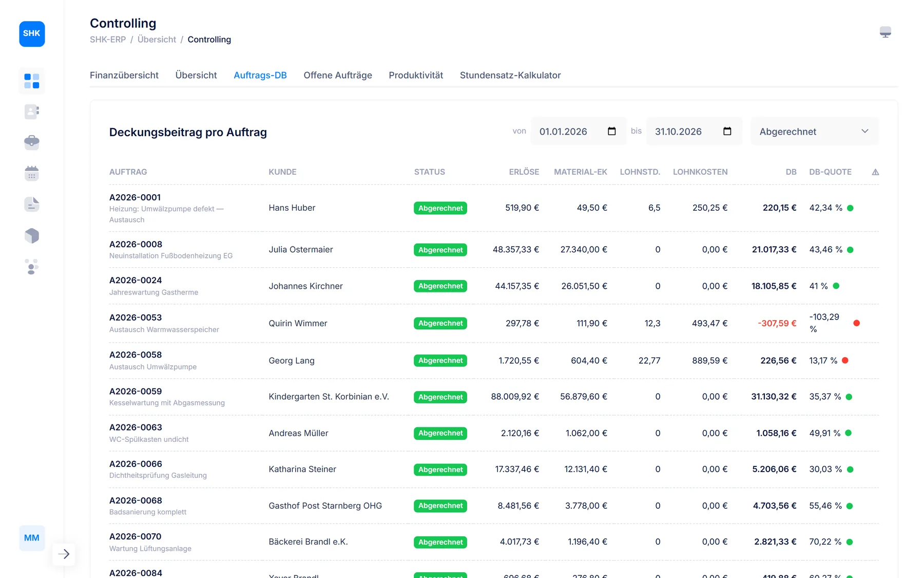Open the inventory box icon in sidebar

32,236
